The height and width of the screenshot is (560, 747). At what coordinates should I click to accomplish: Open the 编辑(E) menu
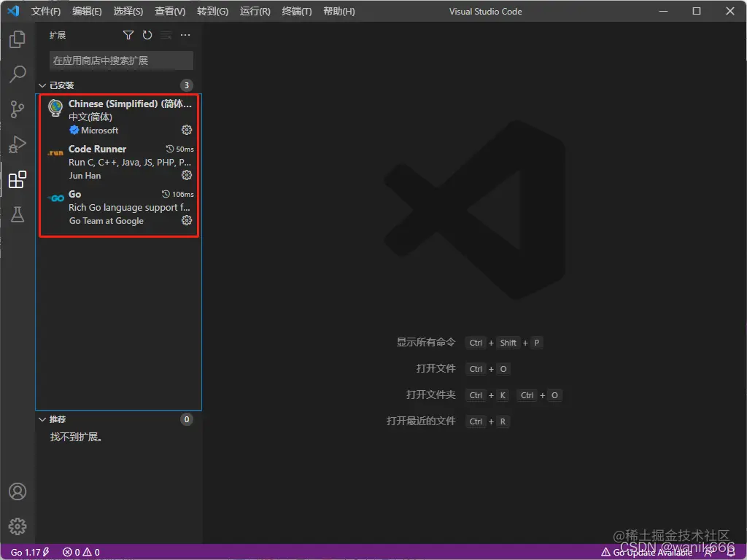pyautogui.click(x=87, y=11)
